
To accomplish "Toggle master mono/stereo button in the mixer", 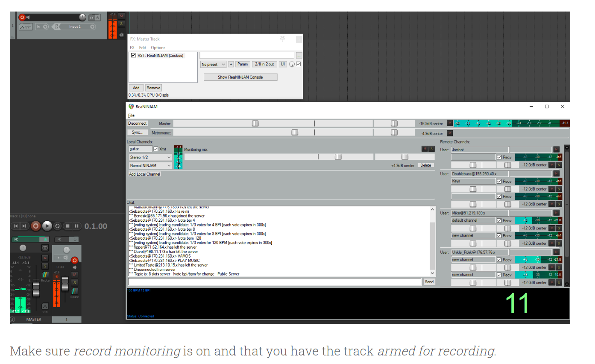I will pos(45,248).
